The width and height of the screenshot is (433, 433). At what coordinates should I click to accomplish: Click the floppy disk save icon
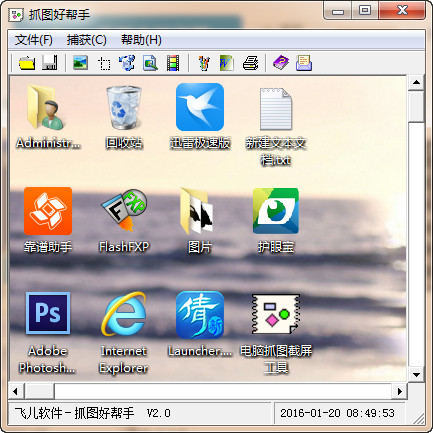point(49,63)
